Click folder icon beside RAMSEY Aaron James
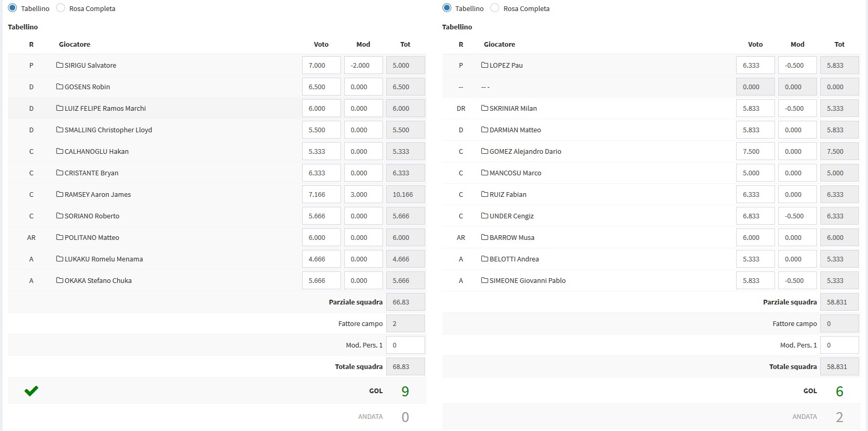 point(59,194)
